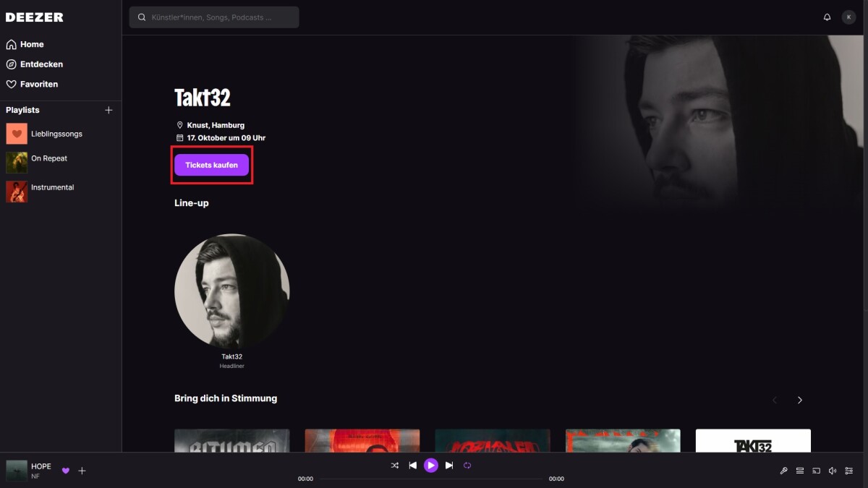
Task: Click the Tickets kaufen button
Action: [x=211, y=165]
